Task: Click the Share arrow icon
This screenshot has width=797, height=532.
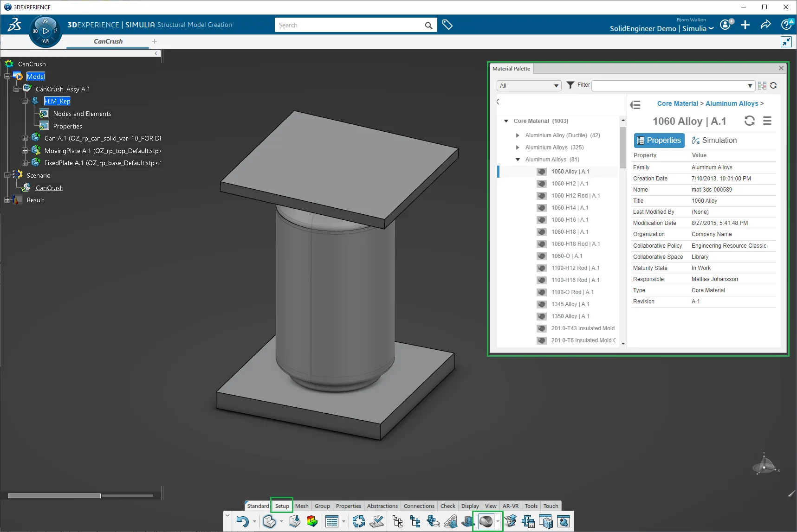Action: tap(766, 25)
